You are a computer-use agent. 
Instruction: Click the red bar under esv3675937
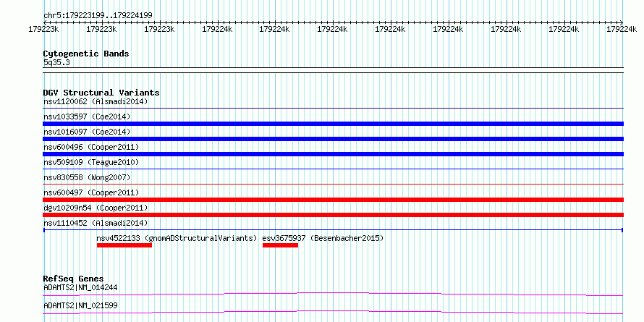pyautogui.click(x=281, y=245)
